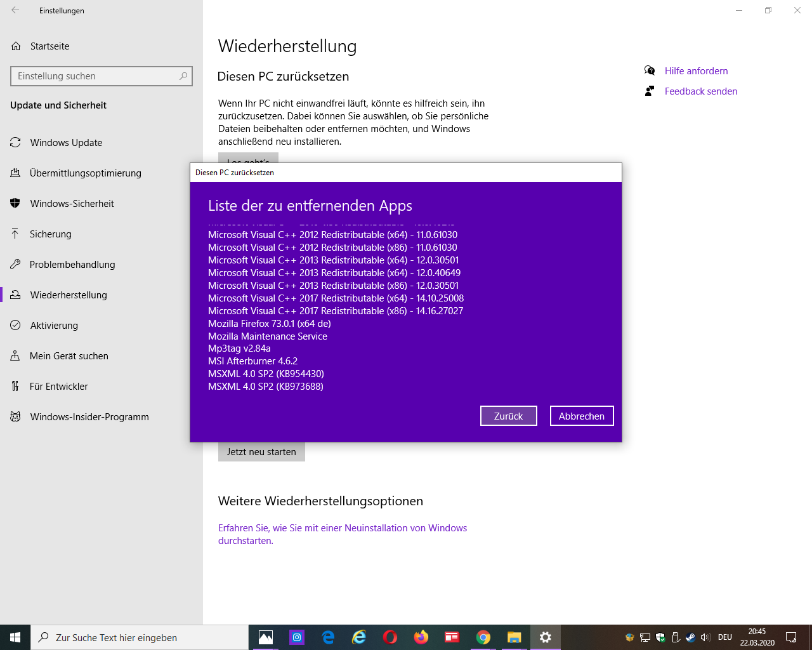Launch Opera browser from taskbar
812x650 pixels.
pos(390,637)
